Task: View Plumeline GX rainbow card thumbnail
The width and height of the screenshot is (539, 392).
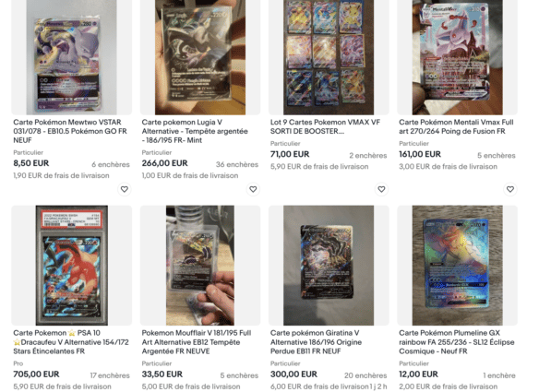Action: 457,266
